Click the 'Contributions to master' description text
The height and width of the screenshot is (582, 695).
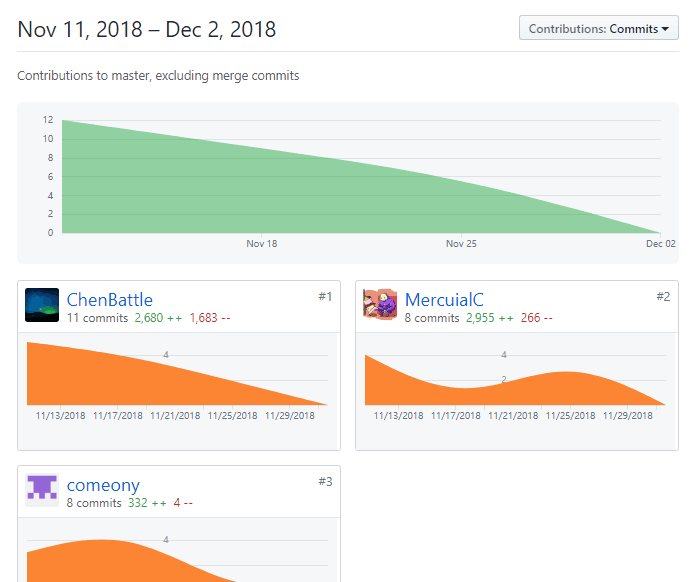pyautogui.click(x=158, y=76)
